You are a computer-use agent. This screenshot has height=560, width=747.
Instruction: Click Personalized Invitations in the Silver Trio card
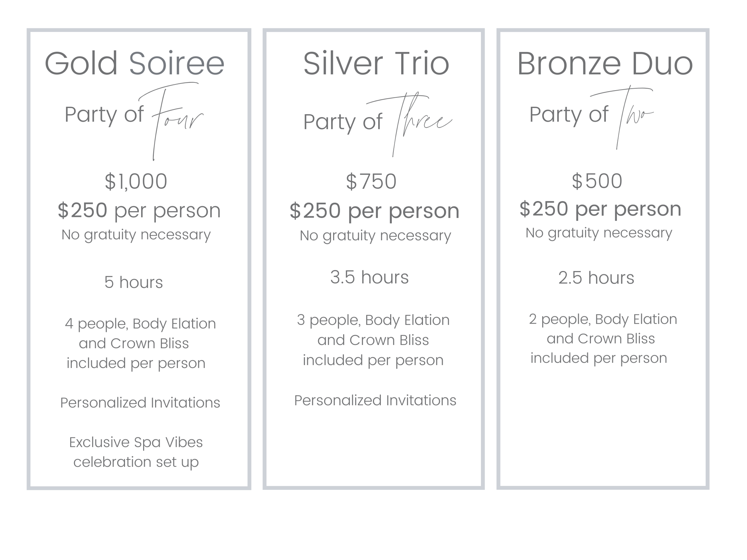coord(375,400)
